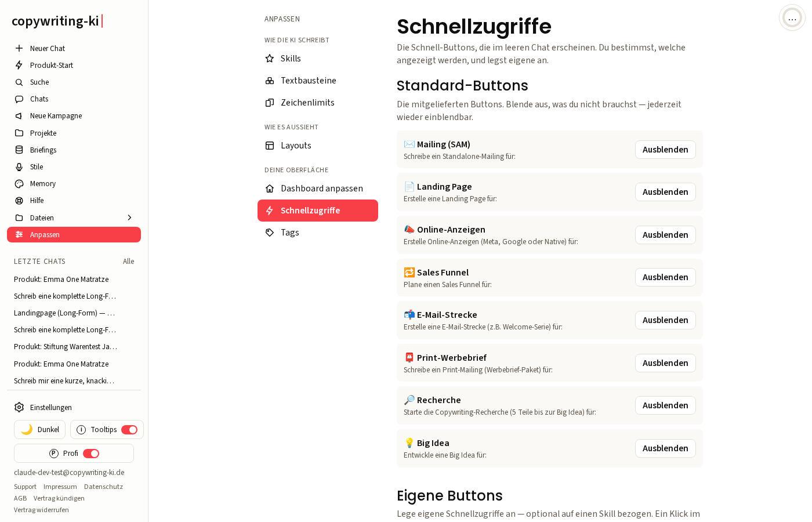Click the plus icon for Neuer Chat
812x522 pixels.
pos(19,48)
